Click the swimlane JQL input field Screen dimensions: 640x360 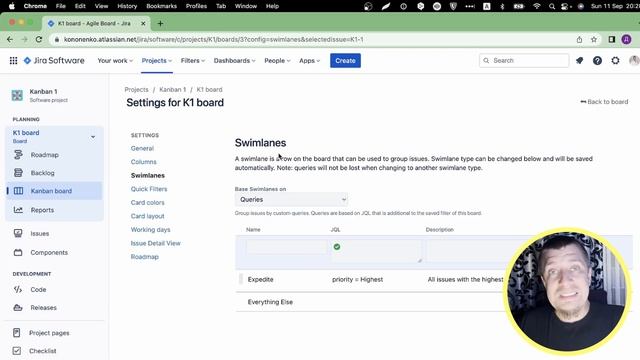point(376,251)
